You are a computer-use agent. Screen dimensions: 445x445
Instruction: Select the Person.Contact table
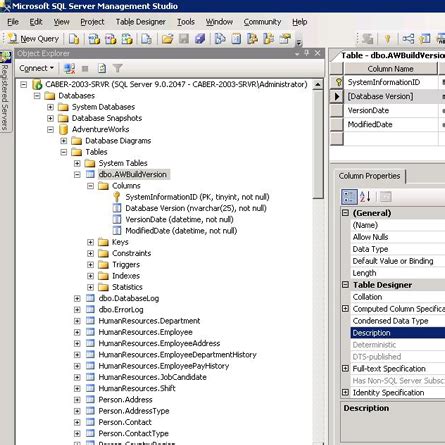[125, 422]
